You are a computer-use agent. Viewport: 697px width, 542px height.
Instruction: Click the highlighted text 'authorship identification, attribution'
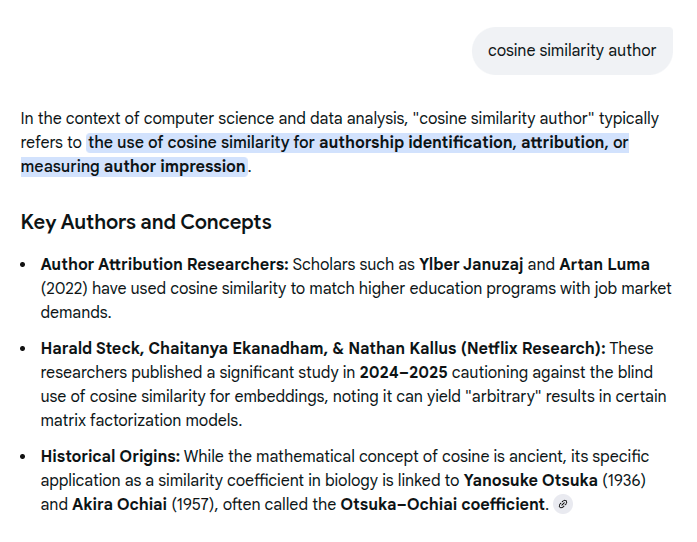click(x=462, y=142)
